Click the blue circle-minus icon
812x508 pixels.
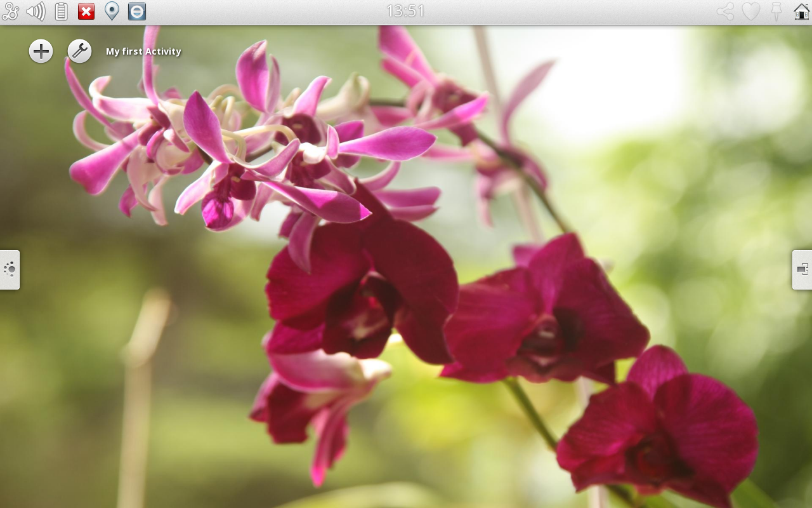(x=137, y=11)
